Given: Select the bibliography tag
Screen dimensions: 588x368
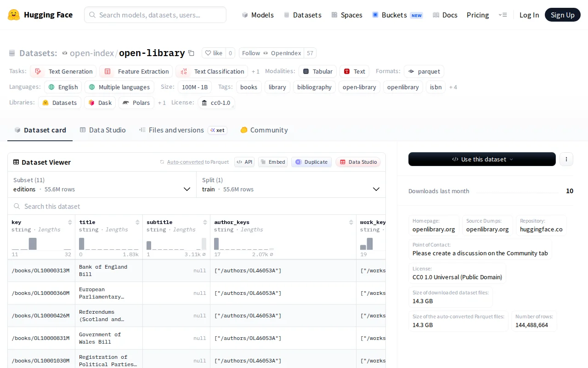Looking at the screenshot, I should (x=314, y=87).
